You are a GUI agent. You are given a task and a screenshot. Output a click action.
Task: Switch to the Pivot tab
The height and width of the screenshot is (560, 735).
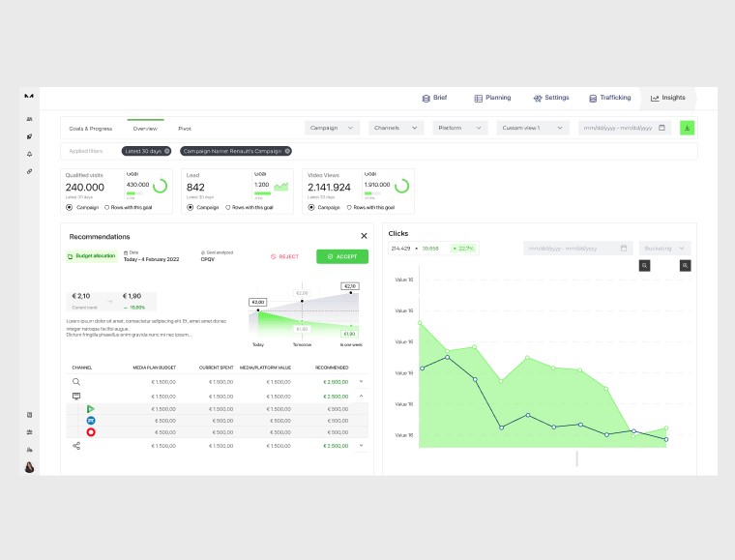tap(184, 128)
